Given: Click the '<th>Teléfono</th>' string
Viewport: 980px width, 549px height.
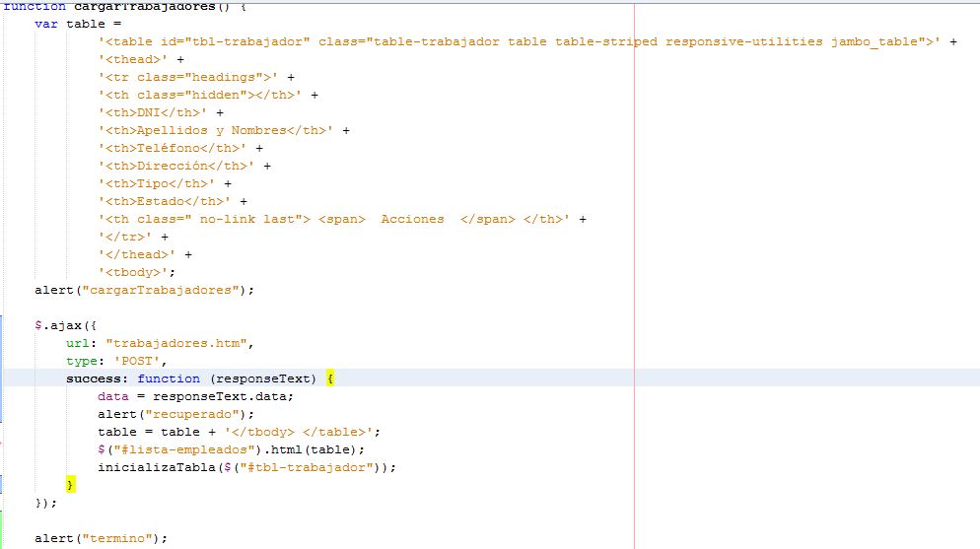Looking at the screenshot, I should point(173,149).
